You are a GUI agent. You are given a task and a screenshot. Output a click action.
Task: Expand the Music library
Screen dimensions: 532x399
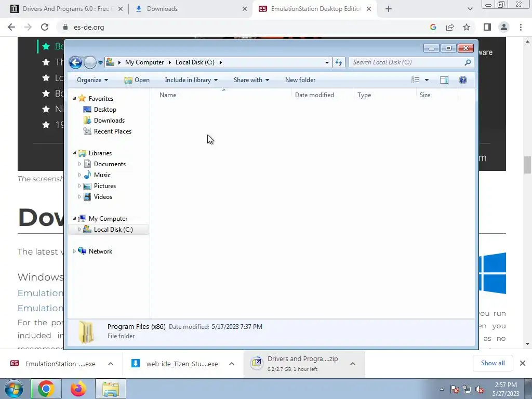click(x=79, y=175)
